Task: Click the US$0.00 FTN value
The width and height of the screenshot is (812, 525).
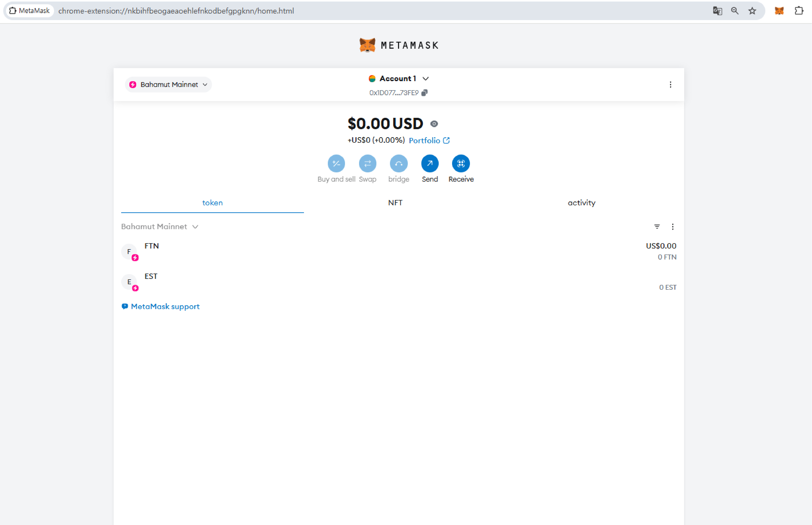Action: pos(661,246)
